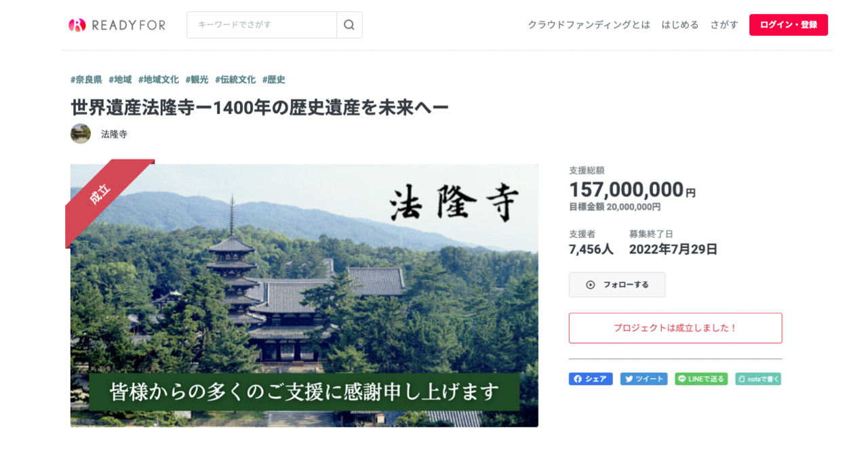
Task: Focus the キーワードでさがす search field
Action: 262,25
